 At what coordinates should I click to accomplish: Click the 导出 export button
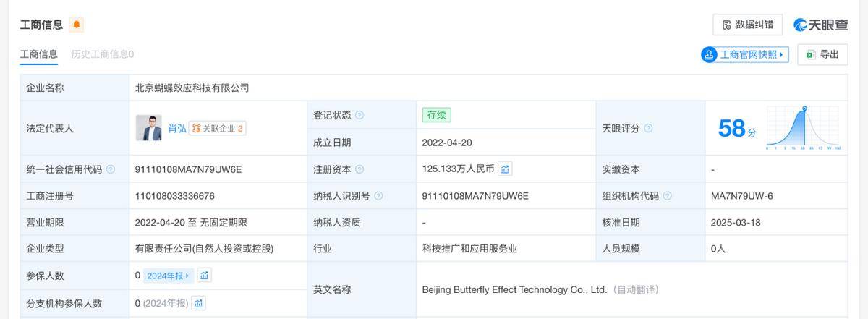point(822,55)
